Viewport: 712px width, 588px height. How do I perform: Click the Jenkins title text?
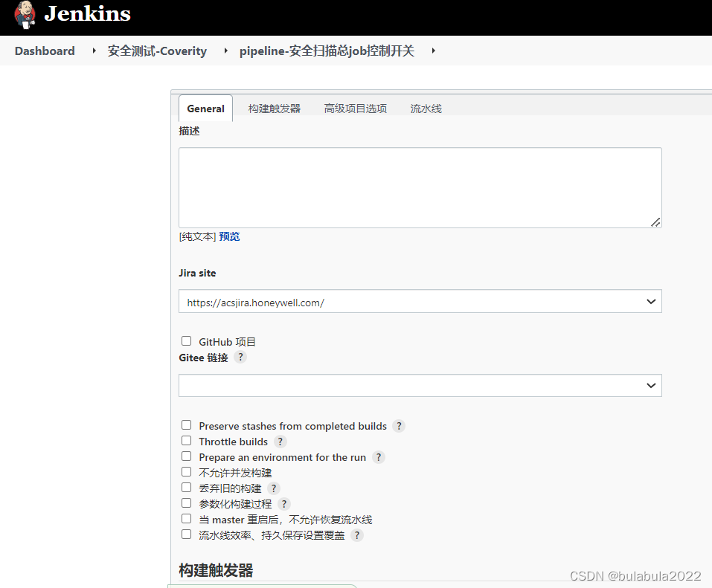(x=87, y=13)
